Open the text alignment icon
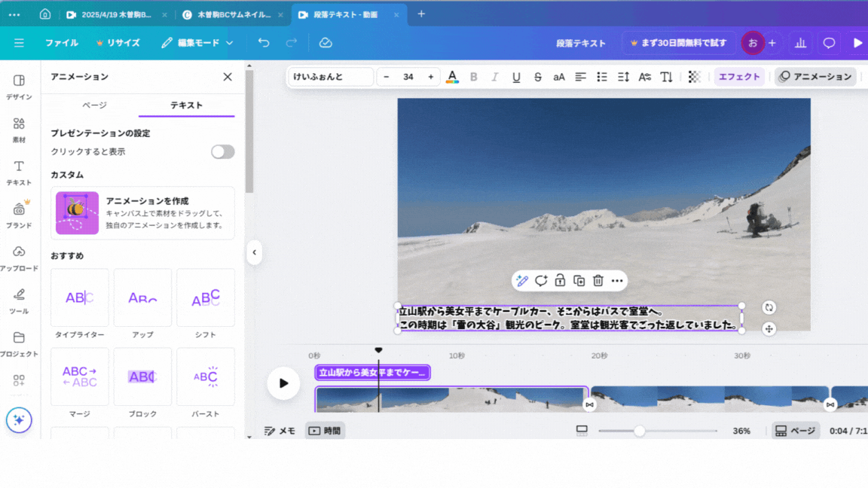The width and height of the screenshot is (868, 488). (x=581, y=77)
